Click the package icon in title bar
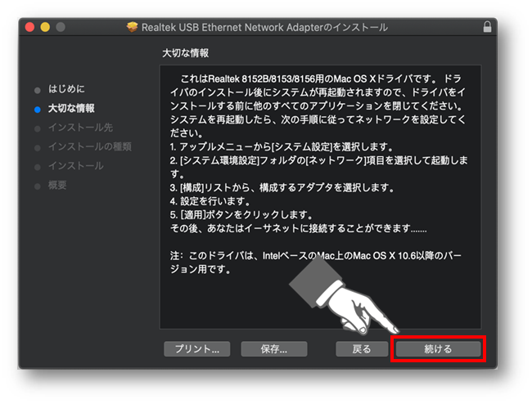Screen dimensions: 532x404 click(x=133, y=27)
